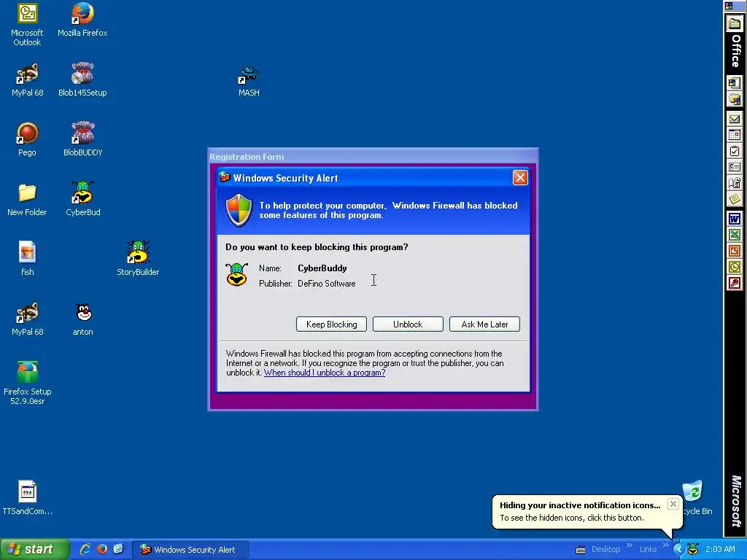Launch Firefox from Quick Launch

pyautogui.click(x=102, y=549)
